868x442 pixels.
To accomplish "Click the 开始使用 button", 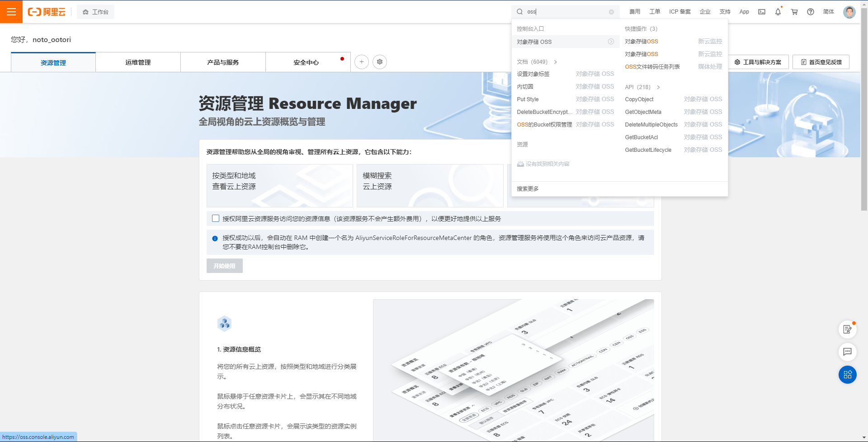I will coord(225,266).
